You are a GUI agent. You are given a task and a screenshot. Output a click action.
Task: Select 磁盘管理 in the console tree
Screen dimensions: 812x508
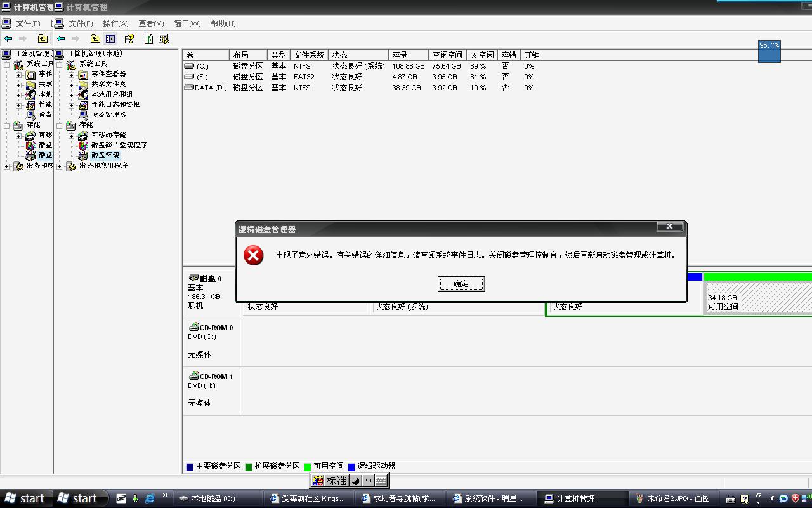(105, 156)
